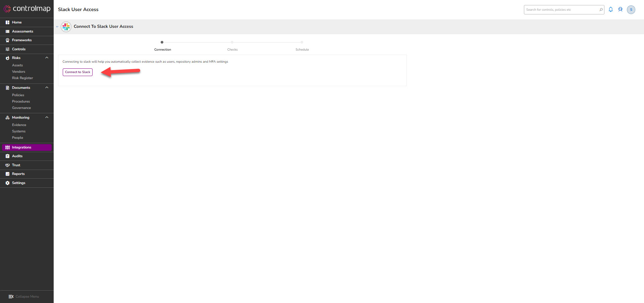
Task: Click the Connect to Slack button
Action: tap(77, 72)
